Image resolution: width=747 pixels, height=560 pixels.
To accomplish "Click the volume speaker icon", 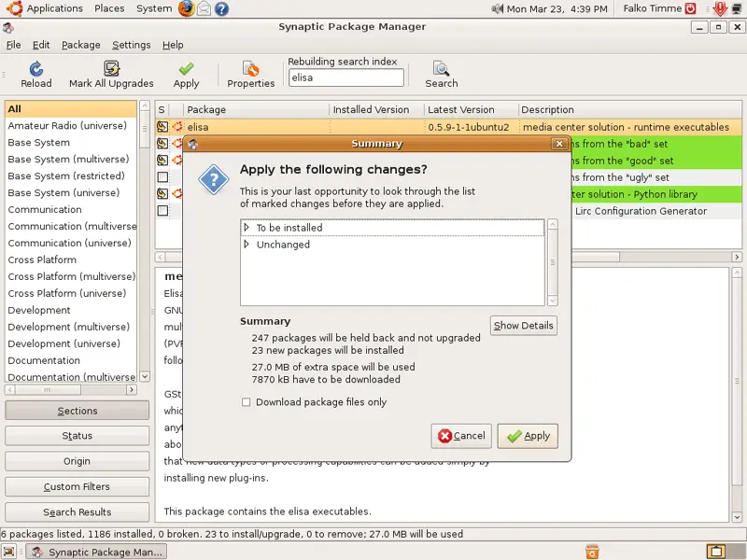I will click(x=498, y=8).
